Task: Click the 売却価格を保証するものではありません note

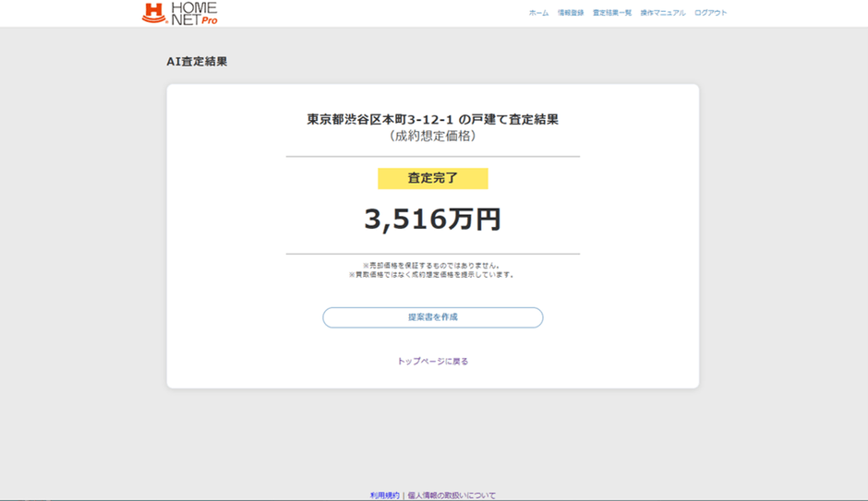Action: pyautogui.click(x=432, y=265)
